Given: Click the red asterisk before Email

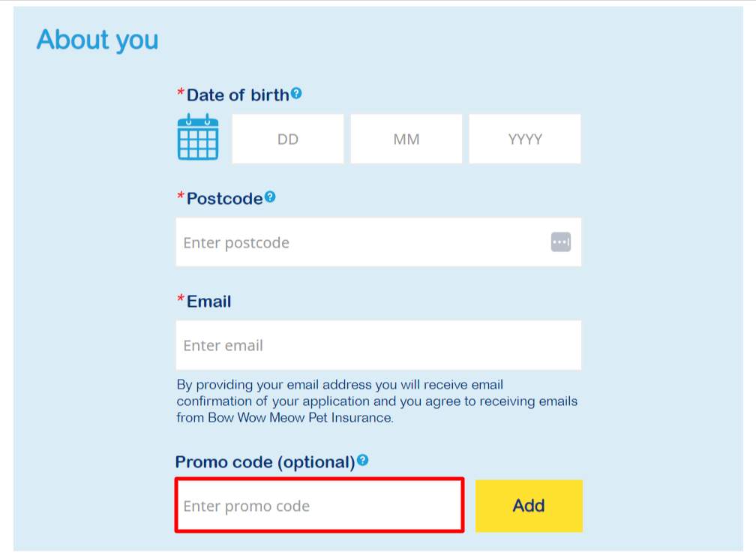Looking at the screenshot, I should (x=181, y=301).
